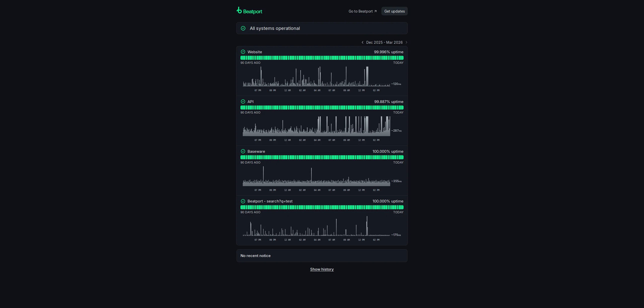Click the search?q=test status check icon

pyautogui.click(x=243, y=201)
